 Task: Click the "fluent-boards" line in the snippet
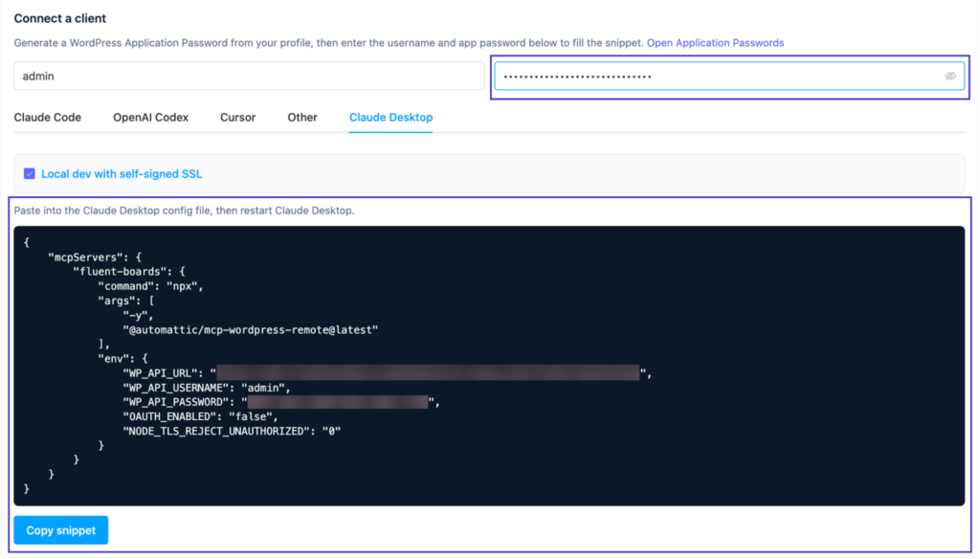pos(129,272)
